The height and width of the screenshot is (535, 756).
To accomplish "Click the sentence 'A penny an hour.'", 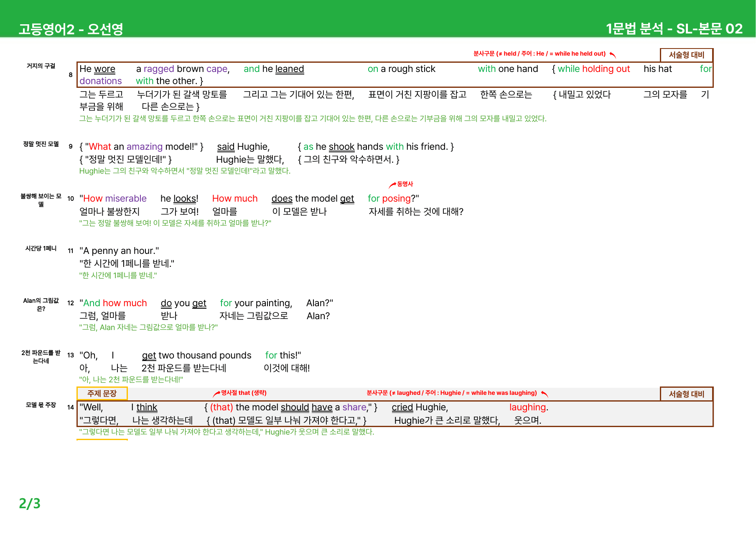I will coord(120,251).
